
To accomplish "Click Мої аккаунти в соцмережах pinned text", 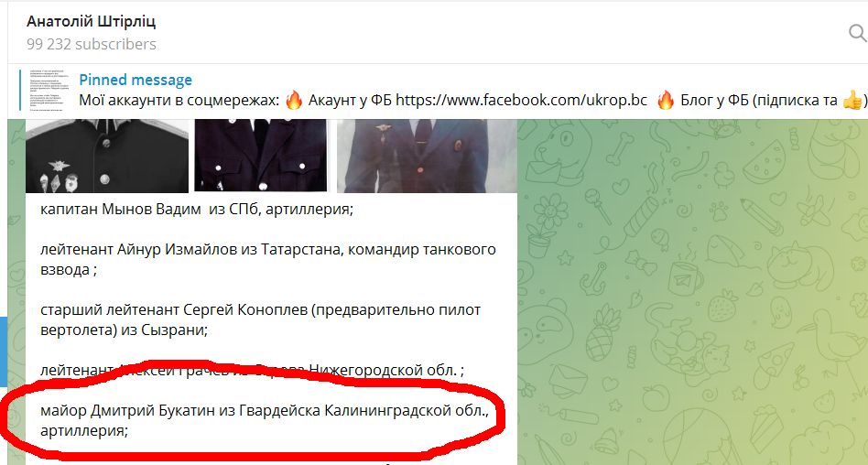I will click(179, 100).
